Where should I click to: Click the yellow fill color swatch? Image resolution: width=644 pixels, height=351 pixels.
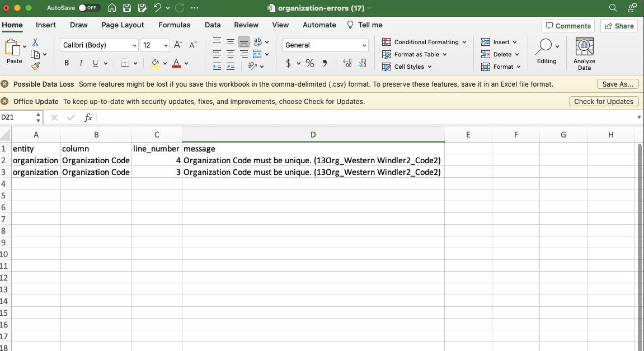tap(155, 63)
